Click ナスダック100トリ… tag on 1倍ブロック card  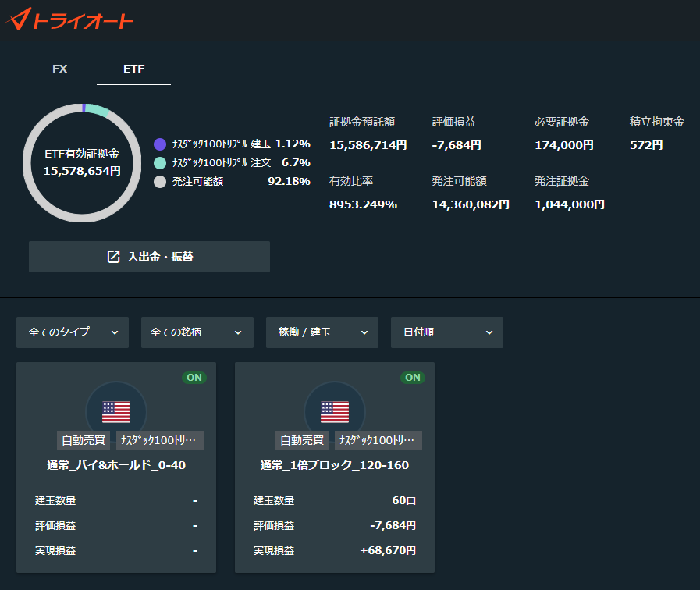pyautogui.click(x=378, y=440)
